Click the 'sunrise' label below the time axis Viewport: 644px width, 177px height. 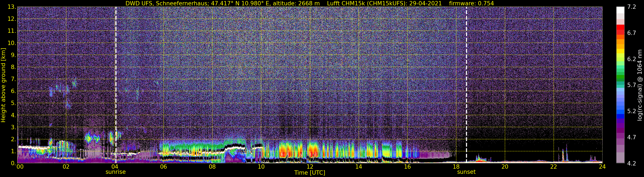(x=115, y=172)
